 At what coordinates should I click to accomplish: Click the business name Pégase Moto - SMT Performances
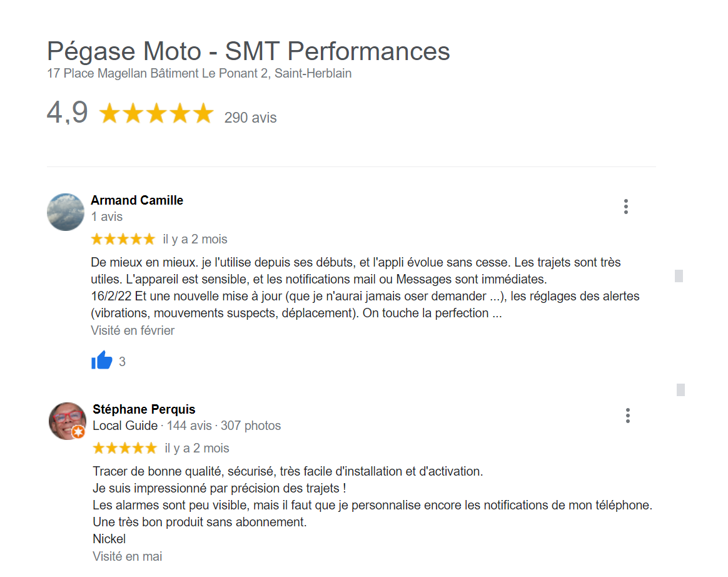point(248,51)
